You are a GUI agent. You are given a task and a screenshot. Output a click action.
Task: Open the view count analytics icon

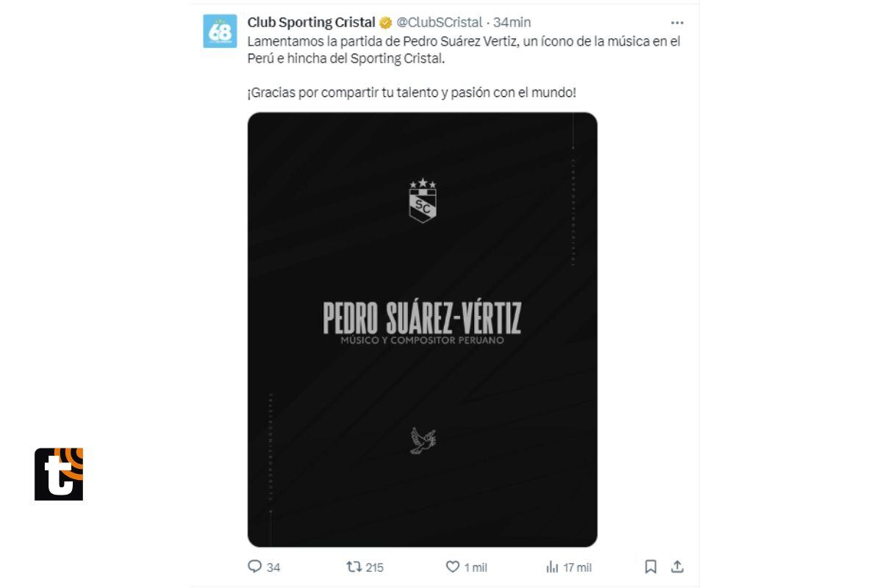click(x=552, y=567)
